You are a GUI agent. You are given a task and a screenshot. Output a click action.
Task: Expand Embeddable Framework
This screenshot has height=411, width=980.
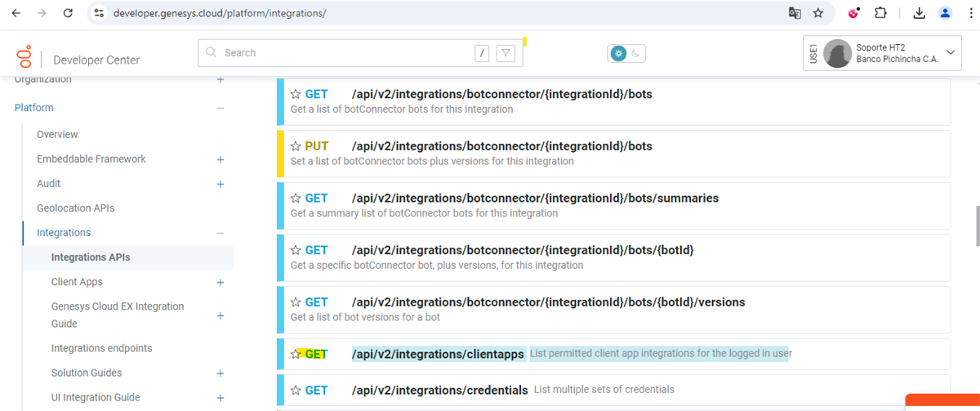pyautogui.click(x=220, y=159)
